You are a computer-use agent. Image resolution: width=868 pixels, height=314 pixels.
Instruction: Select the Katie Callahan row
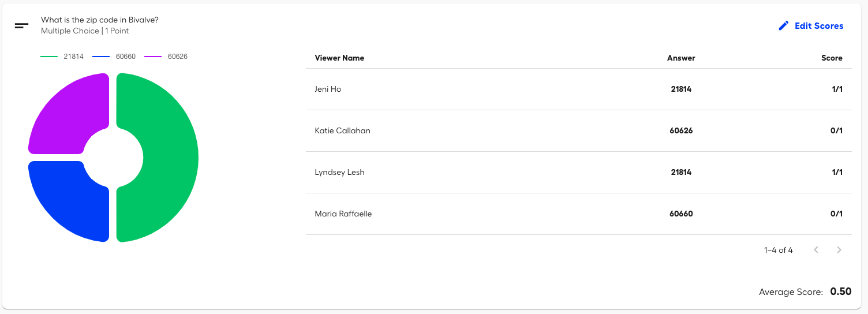click(578, 131)
